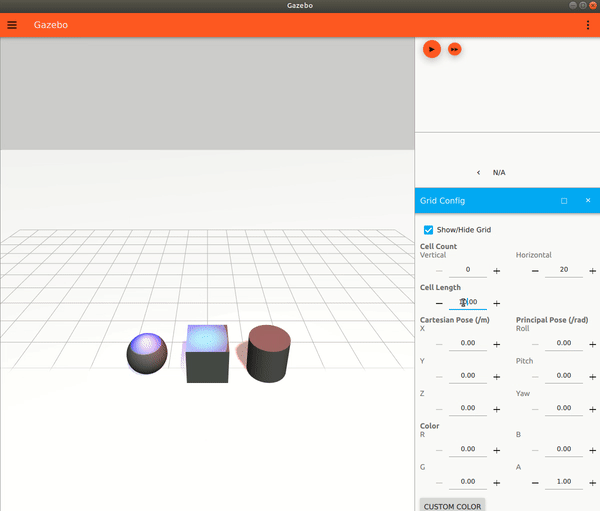
Task: Click the Y pose value field
Action: click(x=468, y=376)
